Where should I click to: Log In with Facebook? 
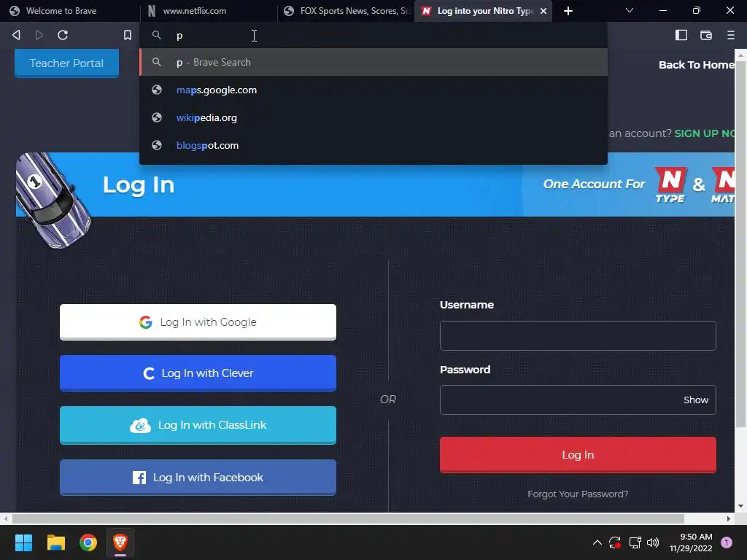(x=198, y=477)
